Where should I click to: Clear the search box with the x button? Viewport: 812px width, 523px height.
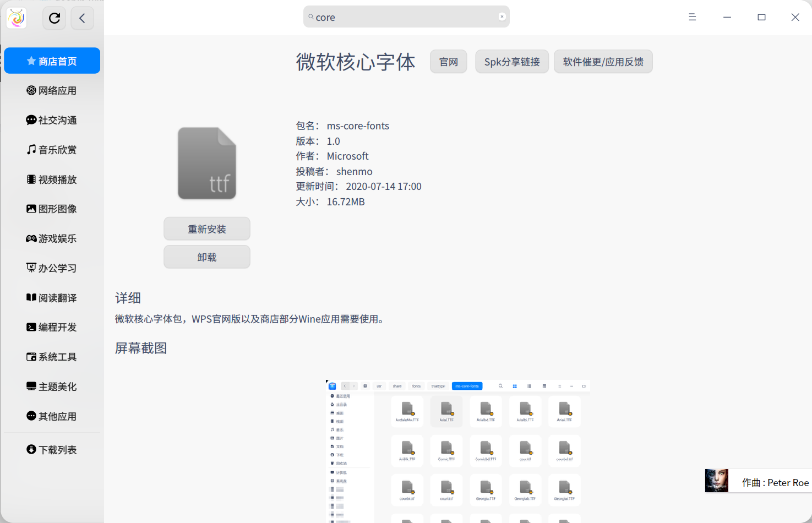pyautogui.click(x=502, y=16)
